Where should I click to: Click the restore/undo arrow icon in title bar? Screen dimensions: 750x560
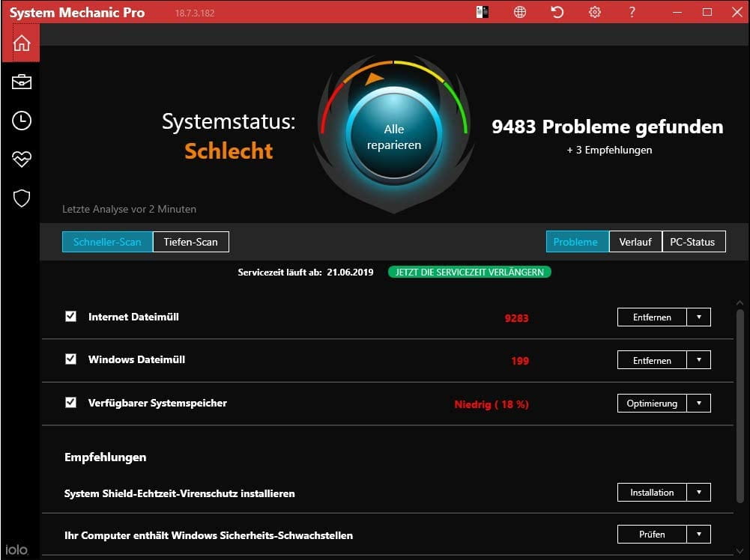pyautogui.click(x=557, y=12)
